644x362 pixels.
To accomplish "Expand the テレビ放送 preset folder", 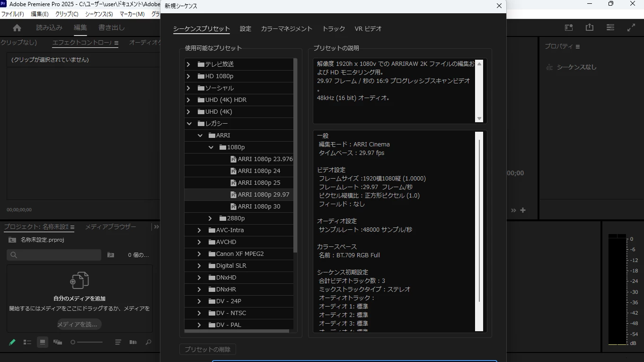I will 188,64.
